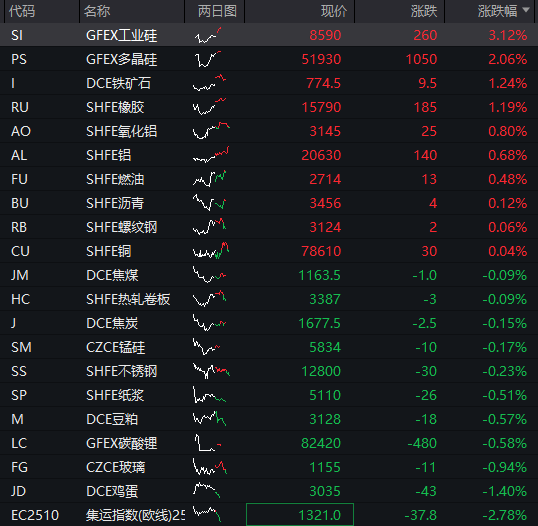Select the GFEX工业硅 name cell
Viewport: 538px width, 526px height.
(121, 35)
